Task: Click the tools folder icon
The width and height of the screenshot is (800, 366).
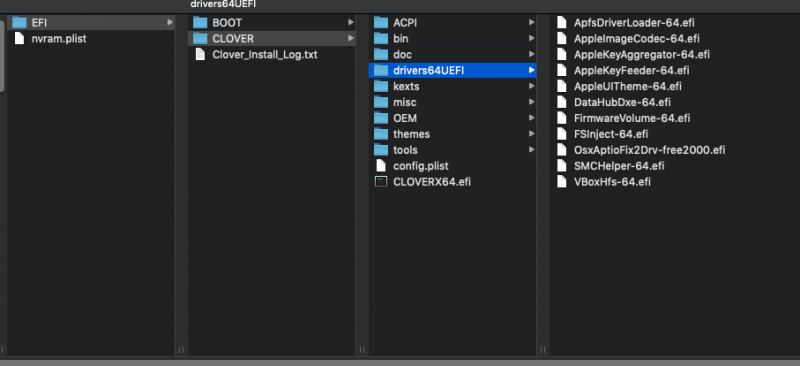Action: click(x=381, y=150)
